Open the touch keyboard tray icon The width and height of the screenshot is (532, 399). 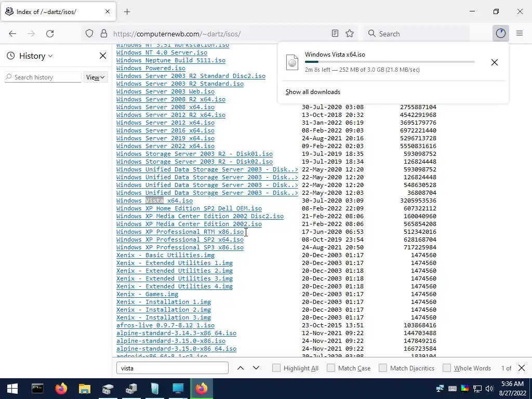click(453, 389)
